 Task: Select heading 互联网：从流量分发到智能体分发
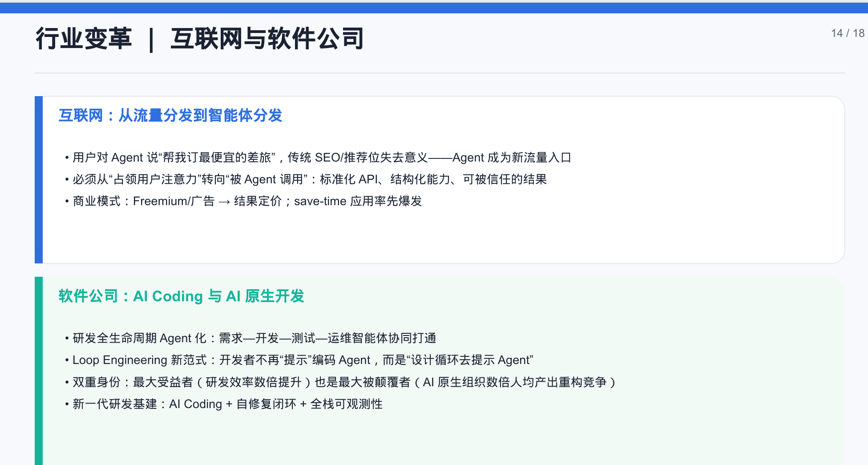tap(170, 116)
